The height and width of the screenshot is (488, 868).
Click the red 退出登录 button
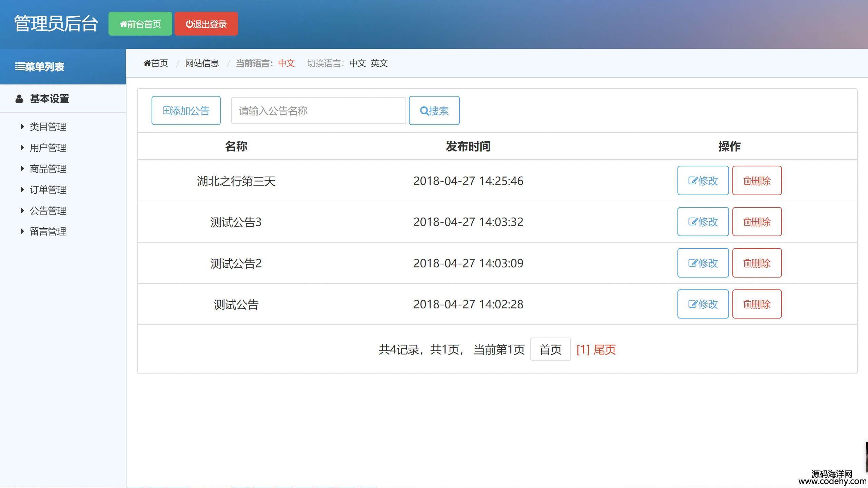[x=206, y=24]
